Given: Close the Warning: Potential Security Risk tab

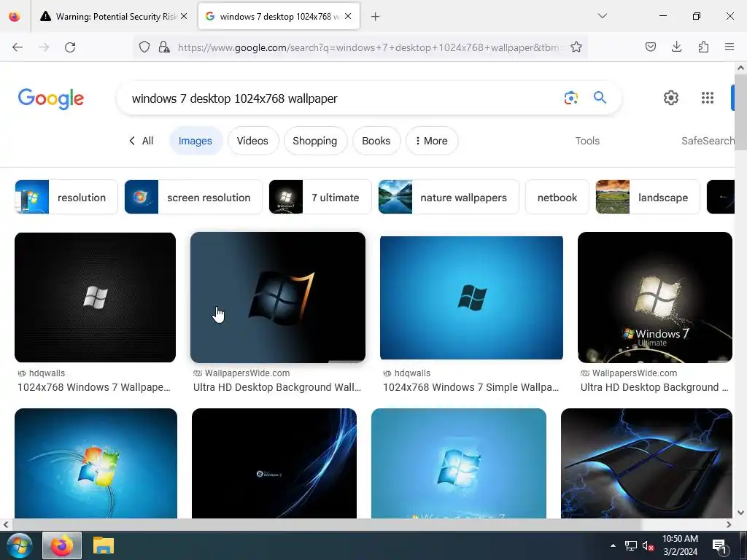Looking at the screenshot, I should (x=184, y=16).
